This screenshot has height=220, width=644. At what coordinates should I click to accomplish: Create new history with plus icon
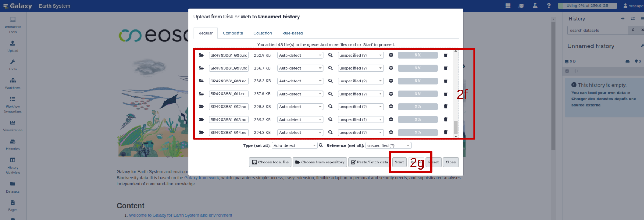(623, 18)
